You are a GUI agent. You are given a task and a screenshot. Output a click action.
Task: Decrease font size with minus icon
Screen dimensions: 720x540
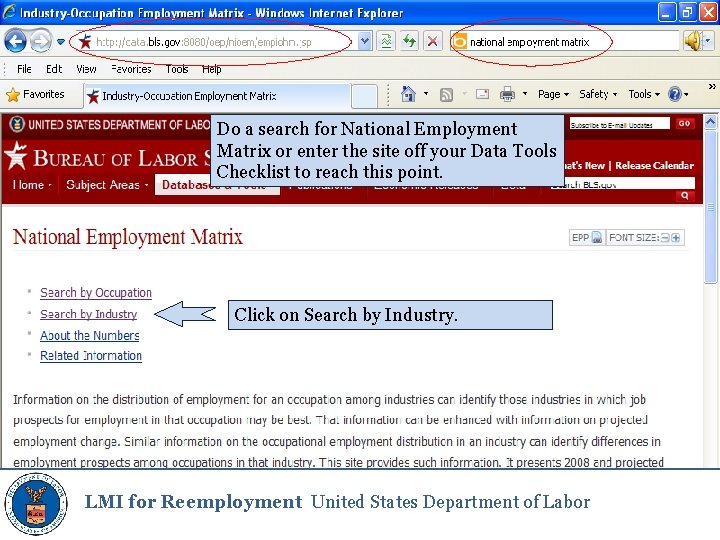pos(665,238)
